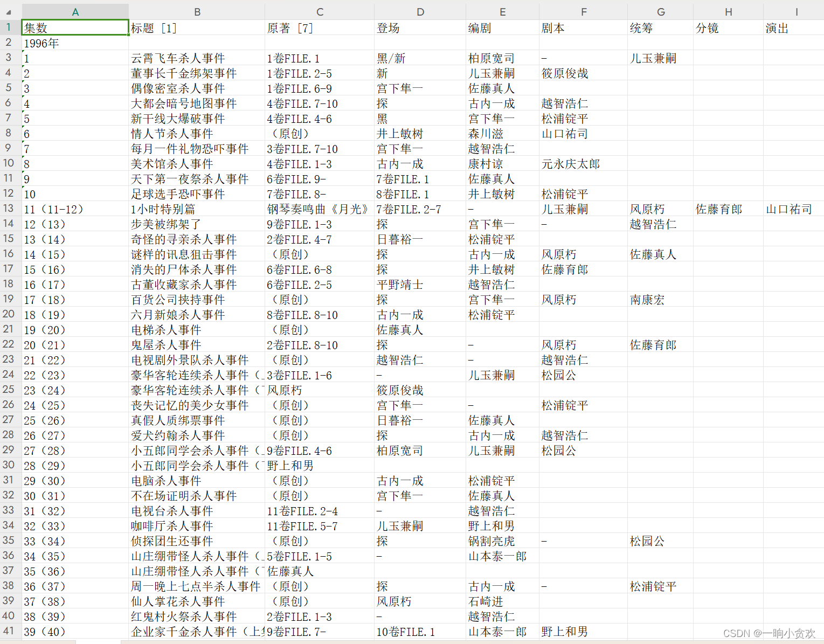
Task: Click cell 爱犬约翰杀人事件
Action: pyautogui.click(x=197, y=435)
